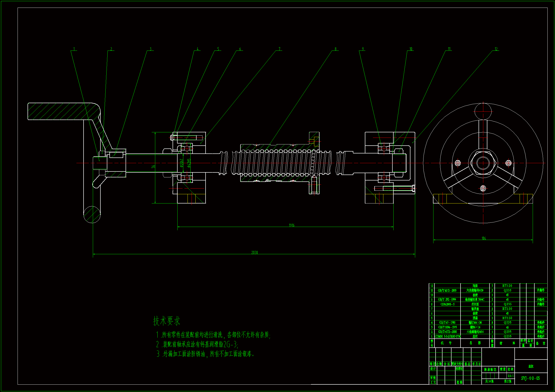Click the 共14张 sheet count cell
Screen dimensions: 555x392
[489, 381]
